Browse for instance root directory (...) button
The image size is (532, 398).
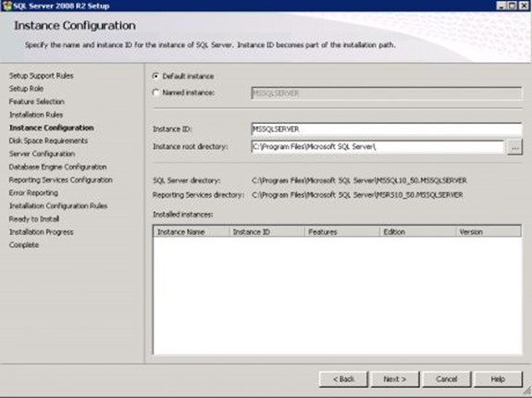[514, 147]
